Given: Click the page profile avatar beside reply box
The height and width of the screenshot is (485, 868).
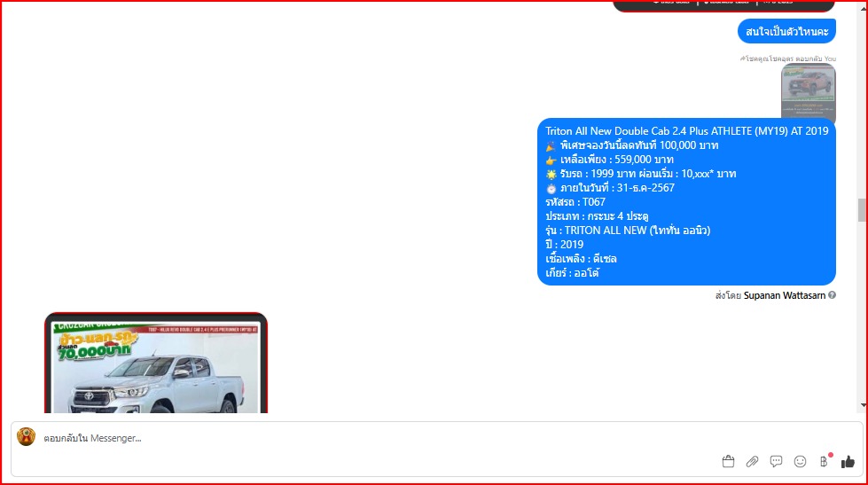Looking at the screenshot, I should [x=26, y=437].
